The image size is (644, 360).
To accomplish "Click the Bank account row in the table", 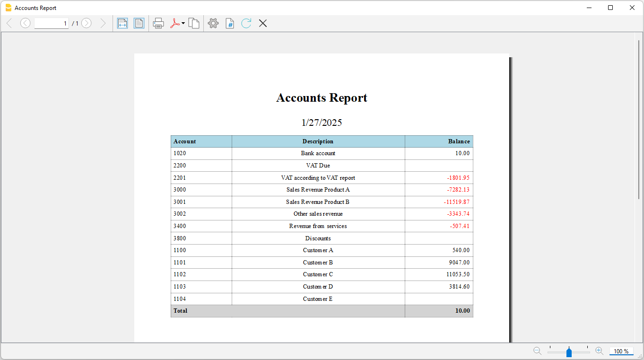I will tap(318, 153).
